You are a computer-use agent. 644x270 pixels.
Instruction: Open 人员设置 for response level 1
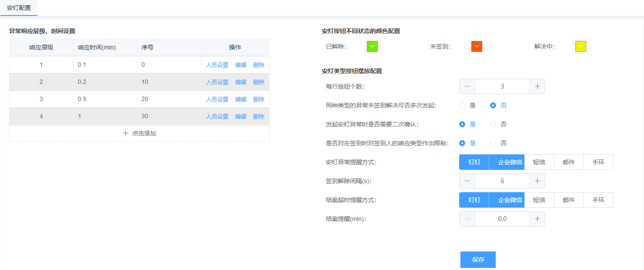pyautogui.click(x=217, y=65)
